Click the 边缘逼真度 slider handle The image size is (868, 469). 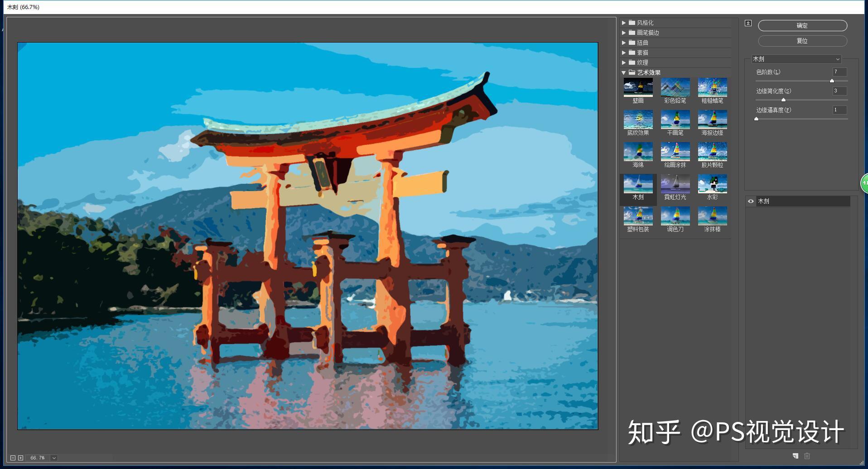[x=756, y=119]
